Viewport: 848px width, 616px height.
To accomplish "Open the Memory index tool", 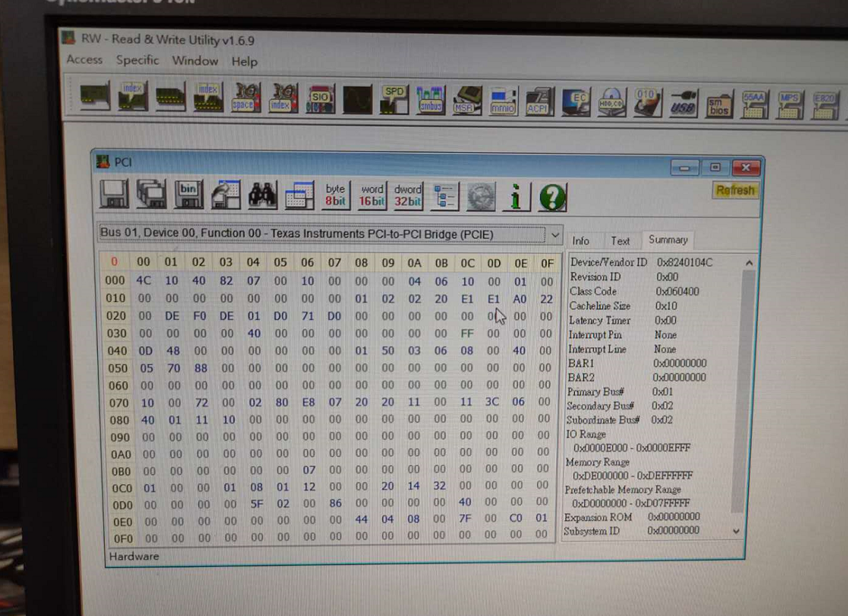I will click(209, 97).
